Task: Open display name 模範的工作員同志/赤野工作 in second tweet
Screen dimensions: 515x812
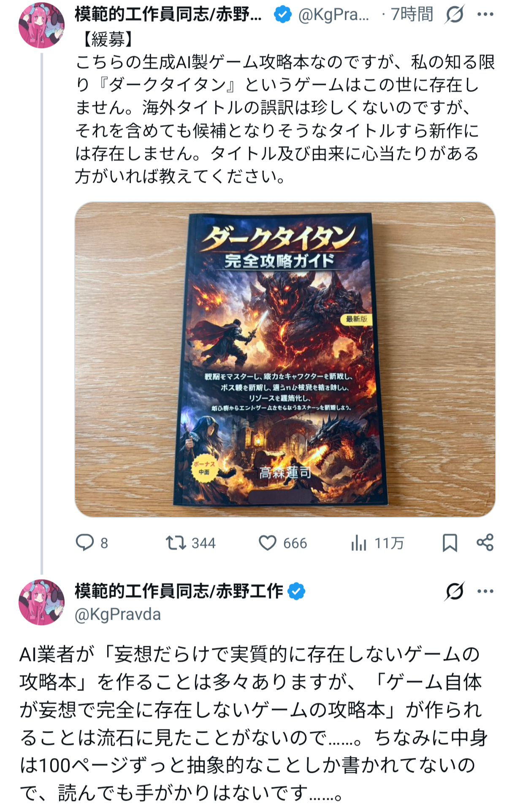Action: coord(179,591)
